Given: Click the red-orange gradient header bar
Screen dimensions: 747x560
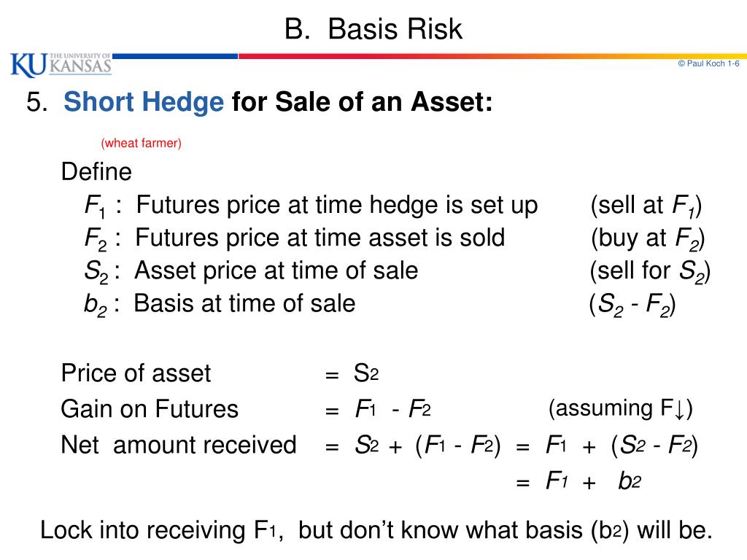Looking at the screenshot, I should pyautogui.click(x=492, y=56).
